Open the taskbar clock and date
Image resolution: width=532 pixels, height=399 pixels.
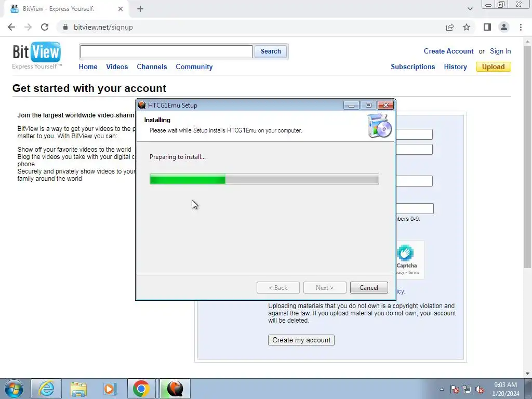(506, 389)
